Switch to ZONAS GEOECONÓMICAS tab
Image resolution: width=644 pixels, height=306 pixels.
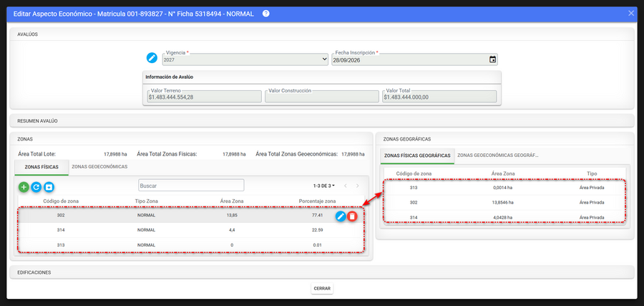(x=99, y=167)
